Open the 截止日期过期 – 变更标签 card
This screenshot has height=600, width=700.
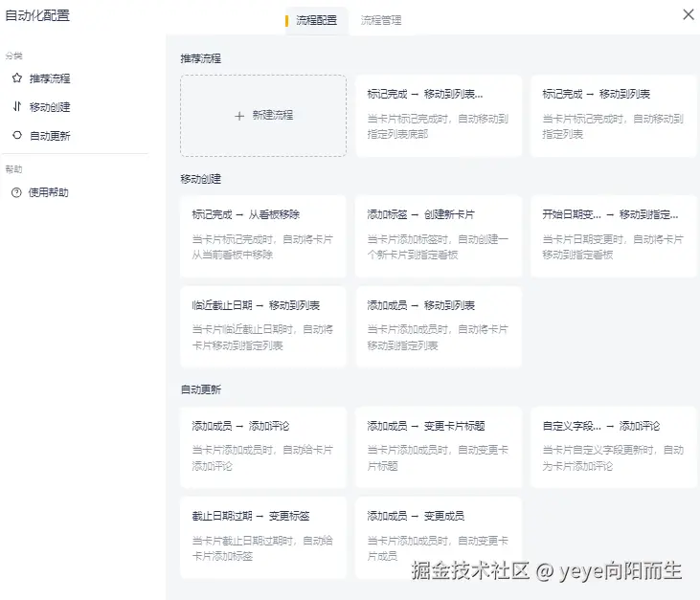263,538
